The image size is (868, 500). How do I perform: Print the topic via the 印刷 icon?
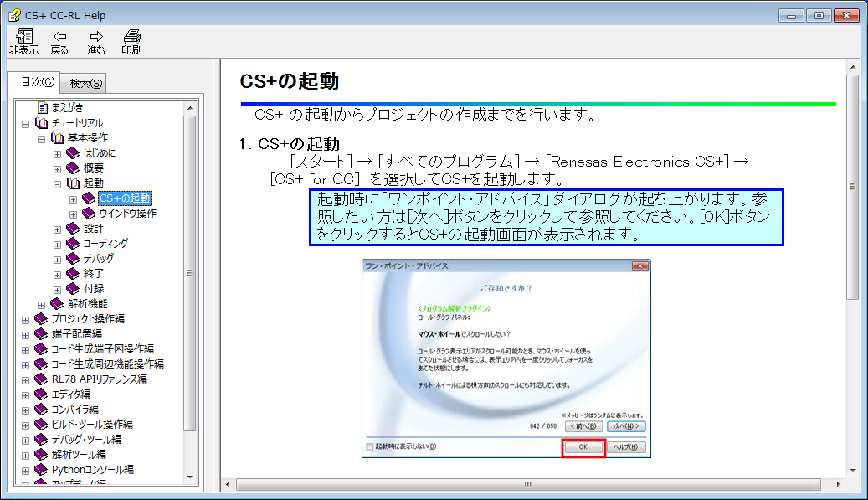click(131, 42)
